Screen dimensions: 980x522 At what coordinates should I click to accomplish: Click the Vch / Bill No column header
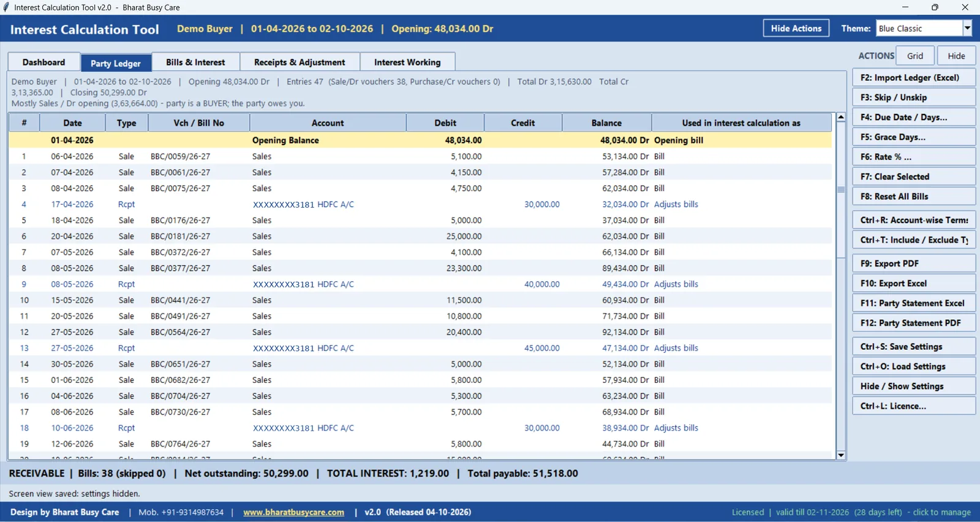pyautogui.click(x=198, y=123)
